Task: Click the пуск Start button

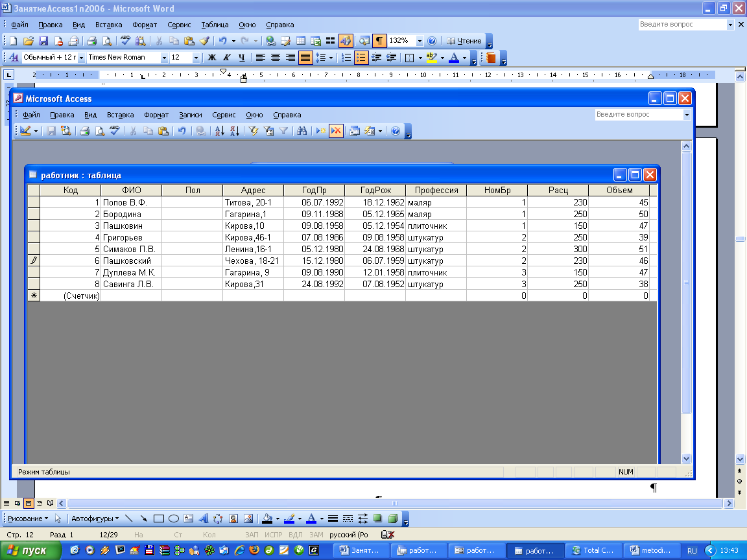Action: click(30, 550)
